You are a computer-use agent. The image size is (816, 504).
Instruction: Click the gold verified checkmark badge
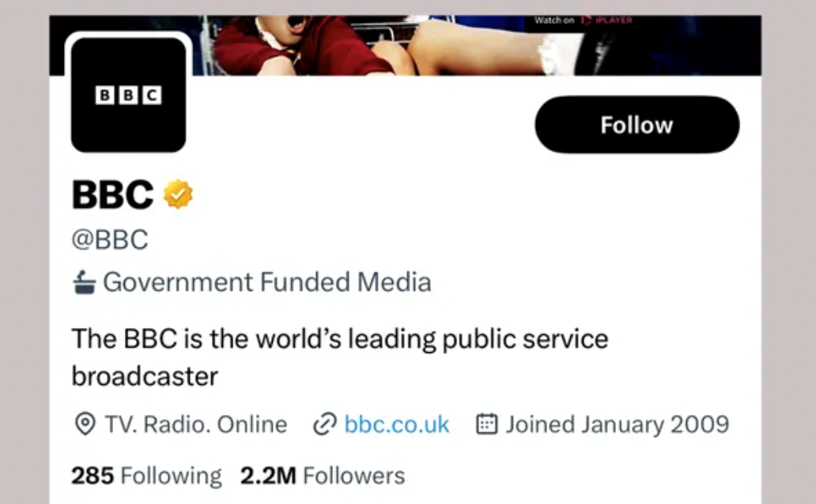(178, 194)
